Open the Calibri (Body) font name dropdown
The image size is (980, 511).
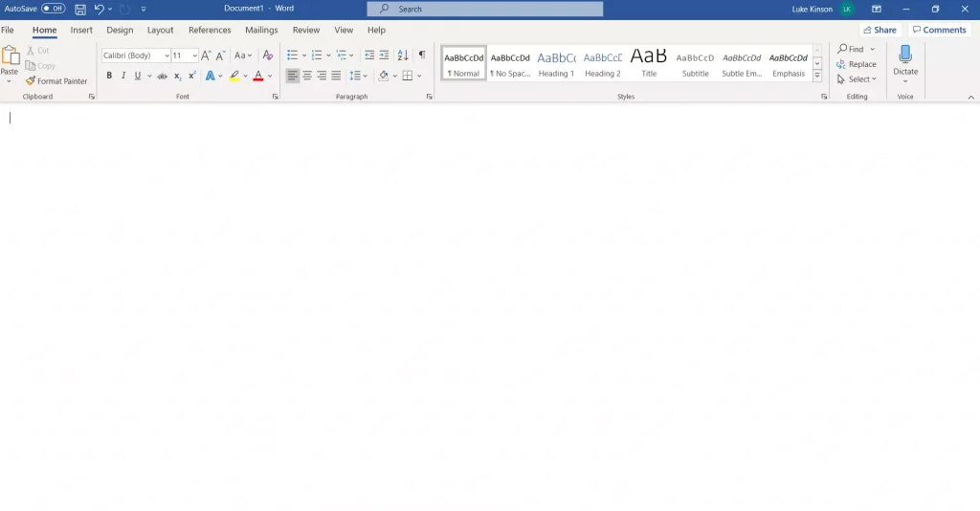click(167, 56)
